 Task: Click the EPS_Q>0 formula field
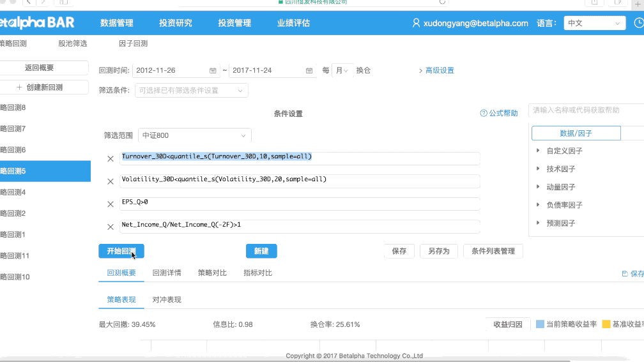point(300,204)
